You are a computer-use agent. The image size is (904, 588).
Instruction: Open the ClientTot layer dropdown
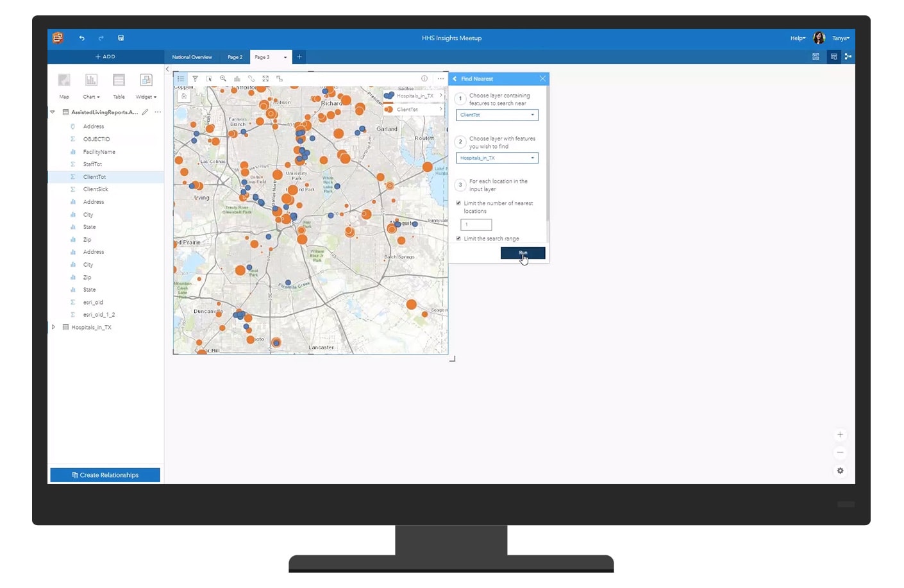point(497,115)
